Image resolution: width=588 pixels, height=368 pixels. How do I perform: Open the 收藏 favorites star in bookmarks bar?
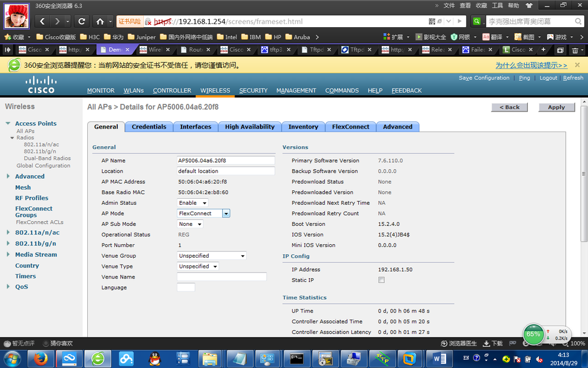click(14, 37)
